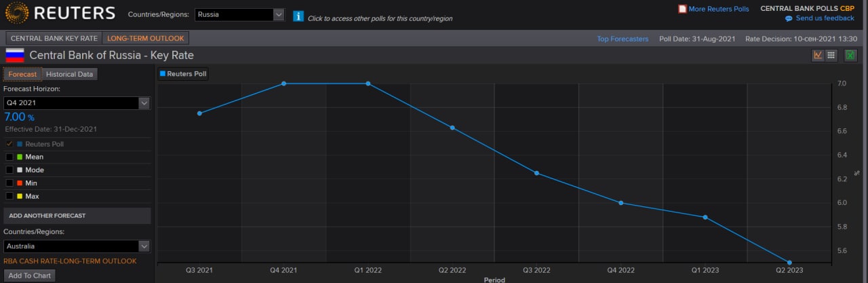The image size is (868, 283).
Task: Open the Q4 2021 forecast horizon dropdown
Action: click(77, 103)
